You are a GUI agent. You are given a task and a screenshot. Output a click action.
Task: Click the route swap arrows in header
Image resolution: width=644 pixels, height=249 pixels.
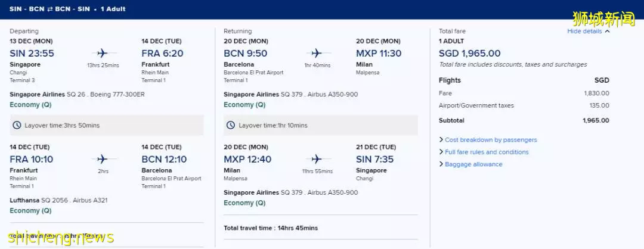click(49, 9)
